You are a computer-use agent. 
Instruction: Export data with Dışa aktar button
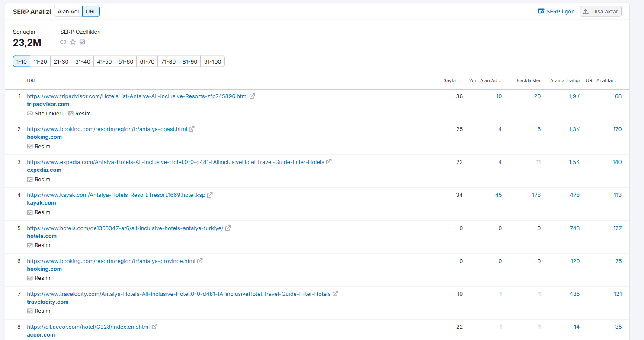[600, 12]
